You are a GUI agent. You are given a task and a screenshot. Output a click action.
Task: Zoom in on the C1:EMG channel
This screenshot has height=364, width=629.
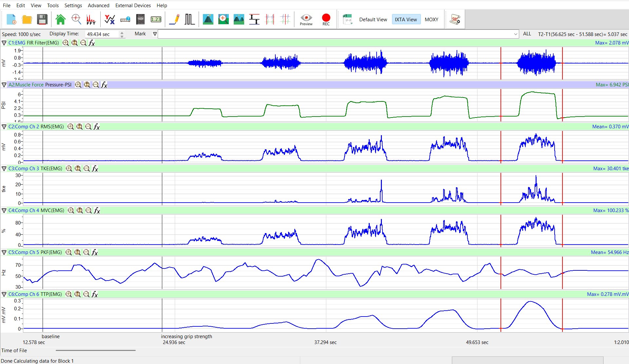click(x=66, y=43)
